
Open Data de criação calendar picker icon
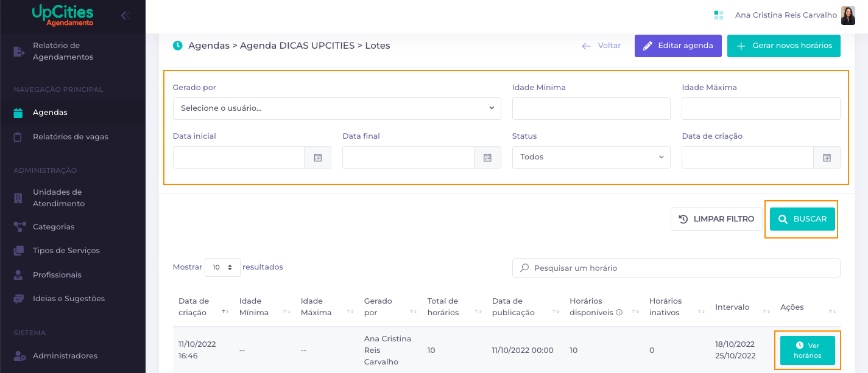(x=827, y=157)
